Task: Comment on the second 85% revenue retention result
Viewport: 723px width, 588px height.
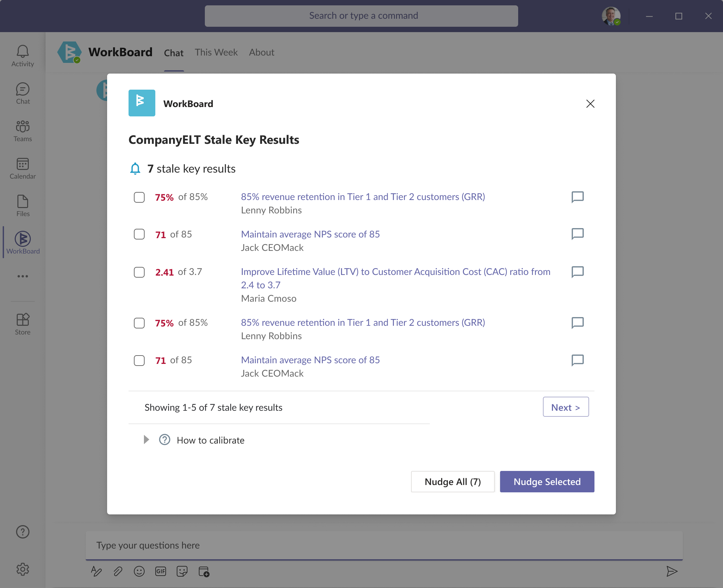Action: pos(578,323)
